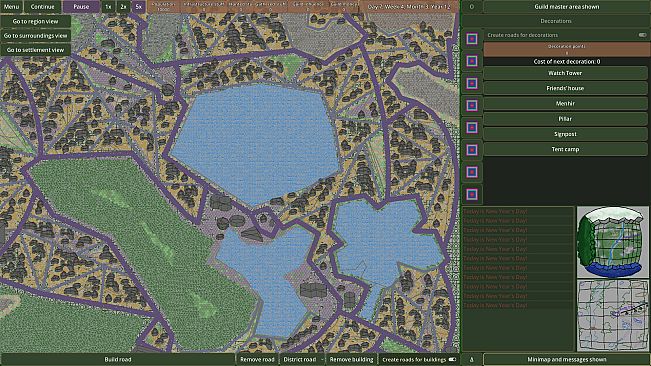
Task: Set game speed to 2x
Action: (123, 7)
